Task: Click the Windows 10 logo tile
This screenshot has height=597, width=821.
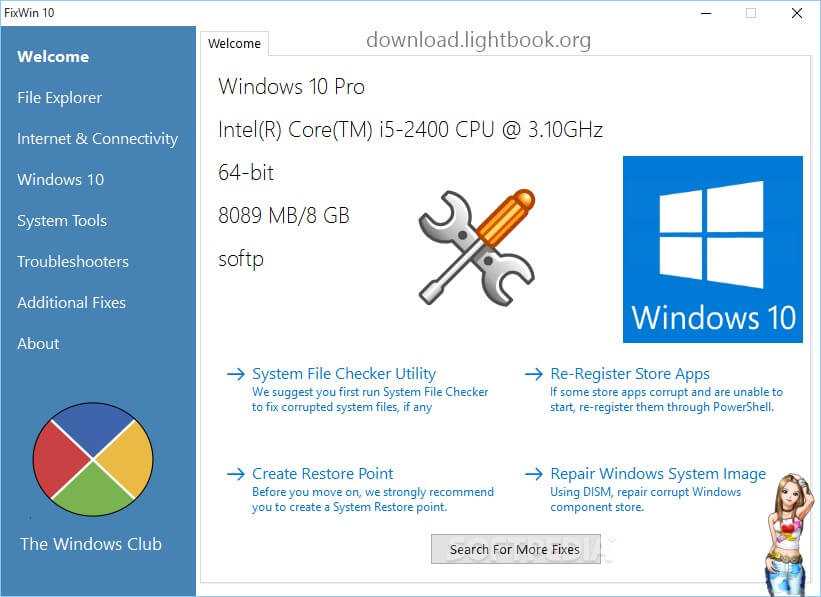Action: (x=713, y=249)
